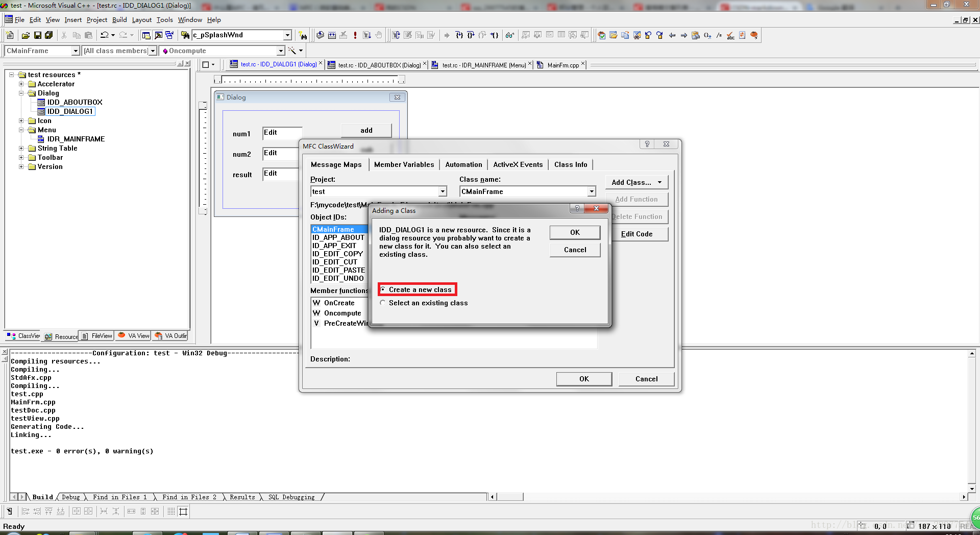Click Cancel in Adding a Class dialog

575,250
